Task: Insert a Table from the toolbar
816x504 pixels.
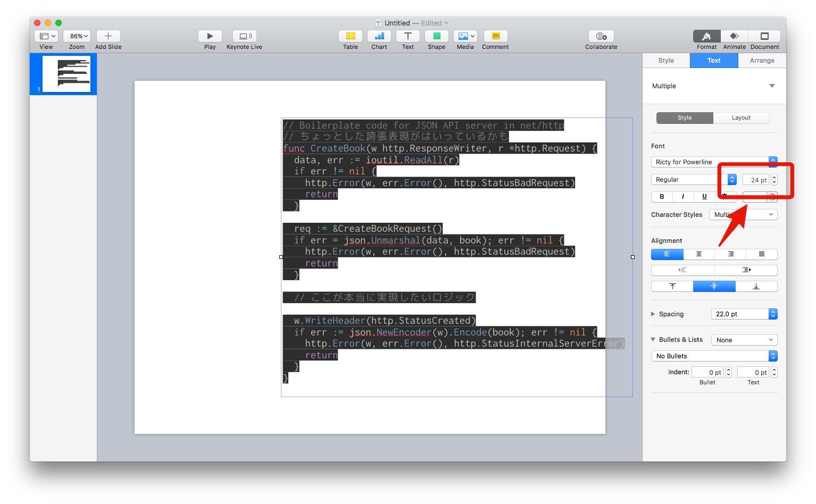Action: (351, 36)
